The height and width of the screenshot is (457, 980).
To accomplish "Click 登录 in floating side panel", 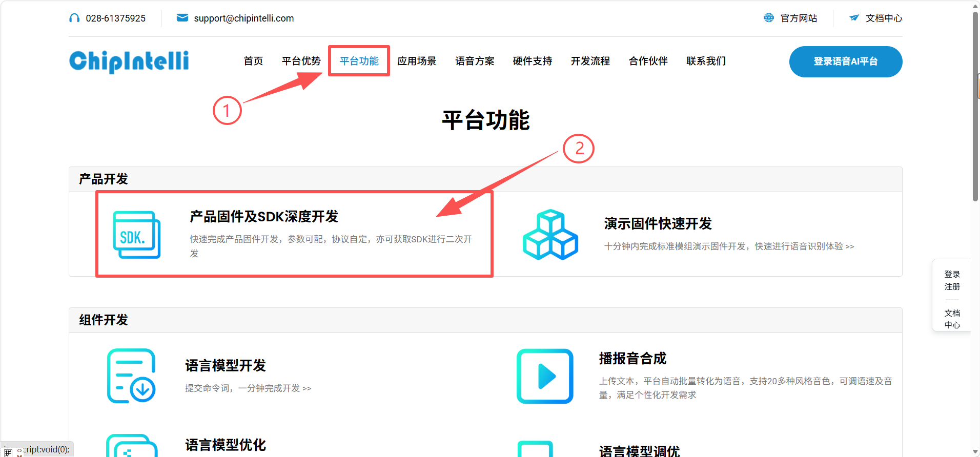I will tap(952, 274).
